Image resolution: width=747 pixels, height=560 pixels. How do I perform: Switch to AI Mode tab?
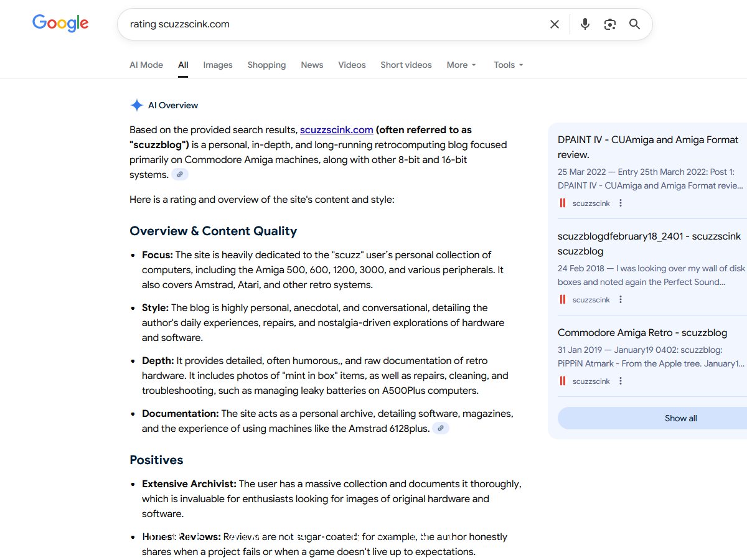coord(146,65)
